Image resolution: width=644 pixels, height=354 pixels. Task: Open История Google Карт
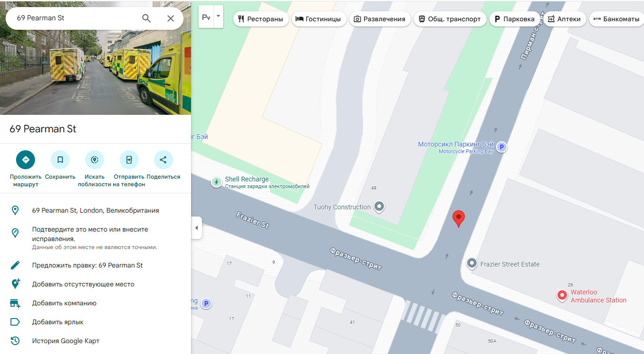point(96,341)
